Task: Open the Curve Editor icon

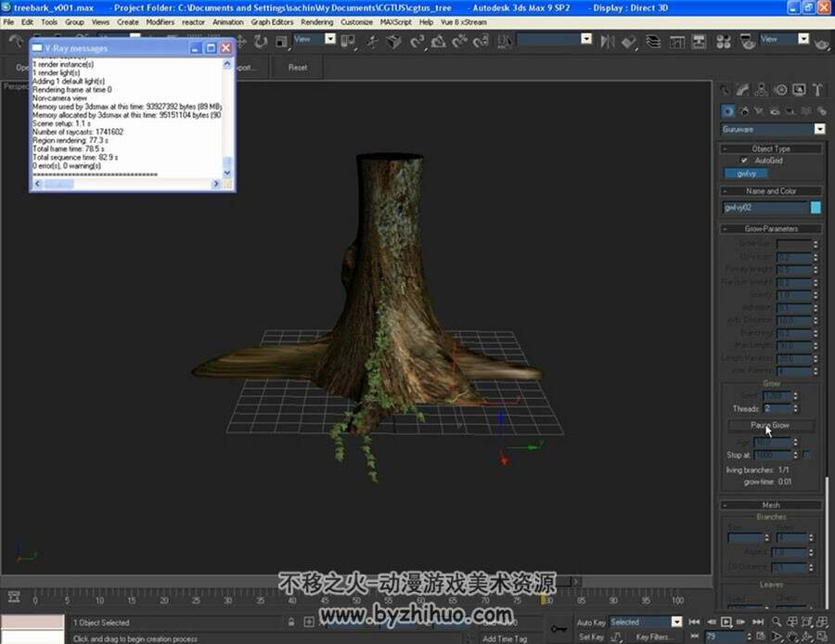Action: point(677,42)
